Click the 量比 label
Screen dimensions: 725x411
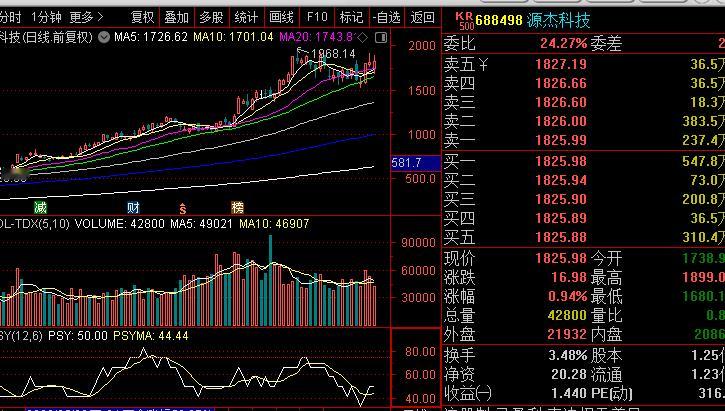pos(606,315)
